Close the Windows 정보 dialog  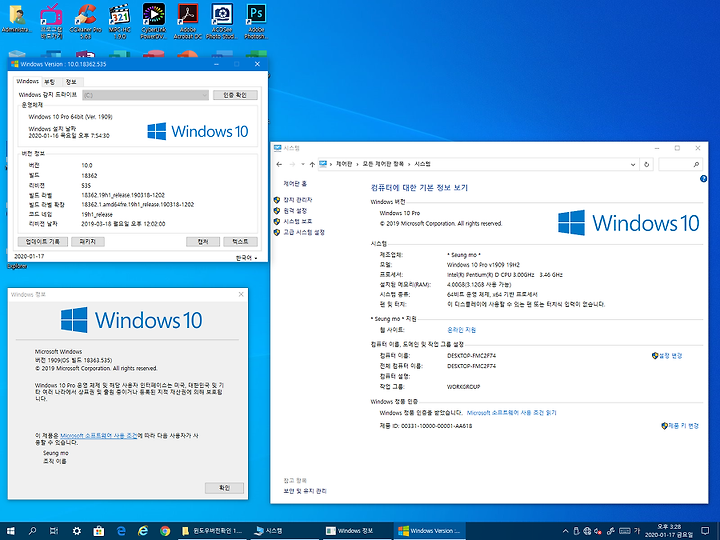(x=241, y=294)
